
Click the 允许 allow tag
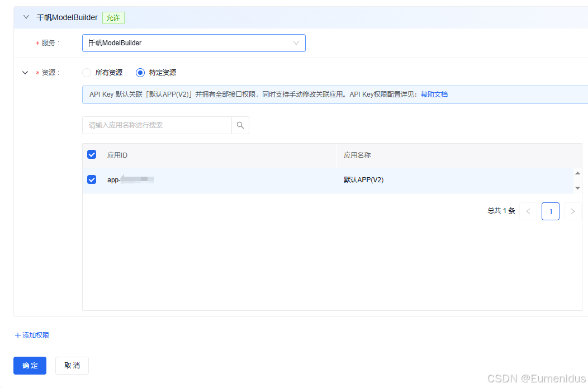pos(113,18)
